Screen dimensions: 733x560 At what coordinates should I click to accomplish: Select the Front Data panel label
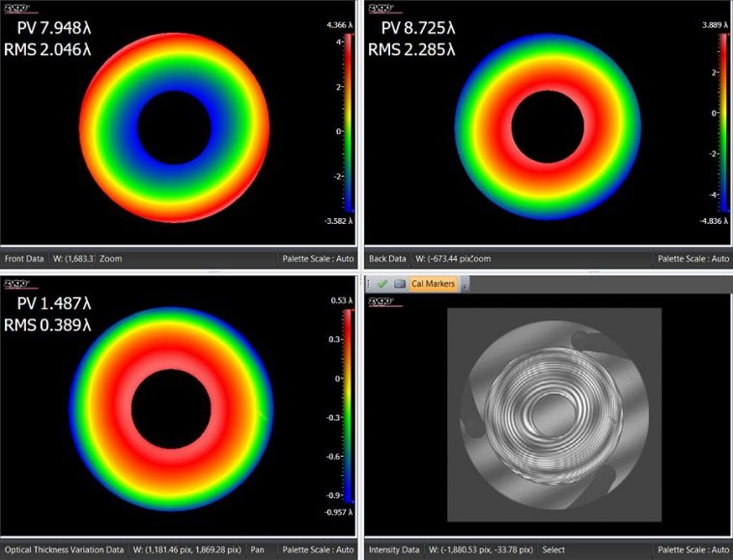tap(24, 259)
